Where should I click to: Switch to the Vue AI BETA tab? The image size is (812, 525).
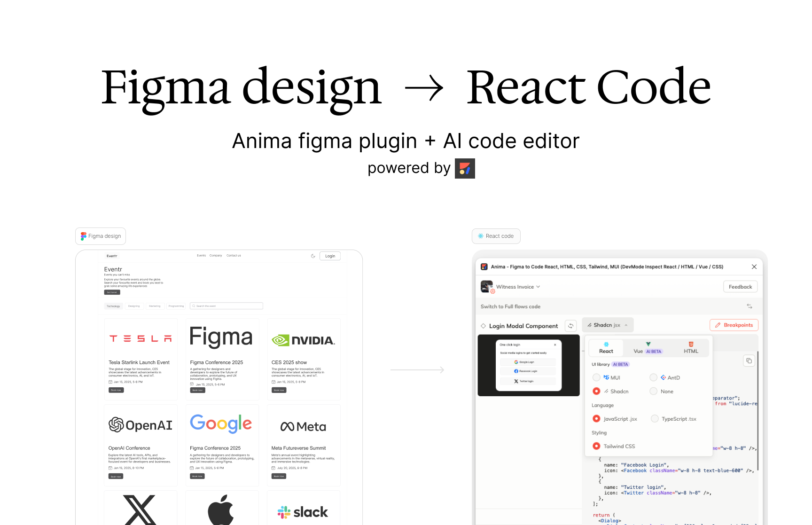click(648, 348)
